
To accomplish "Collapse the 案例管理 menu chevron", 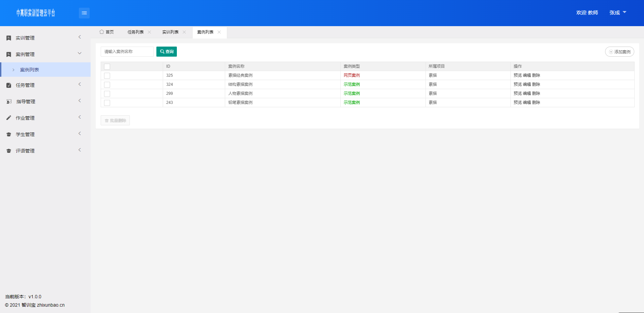I will pos(80,53).
